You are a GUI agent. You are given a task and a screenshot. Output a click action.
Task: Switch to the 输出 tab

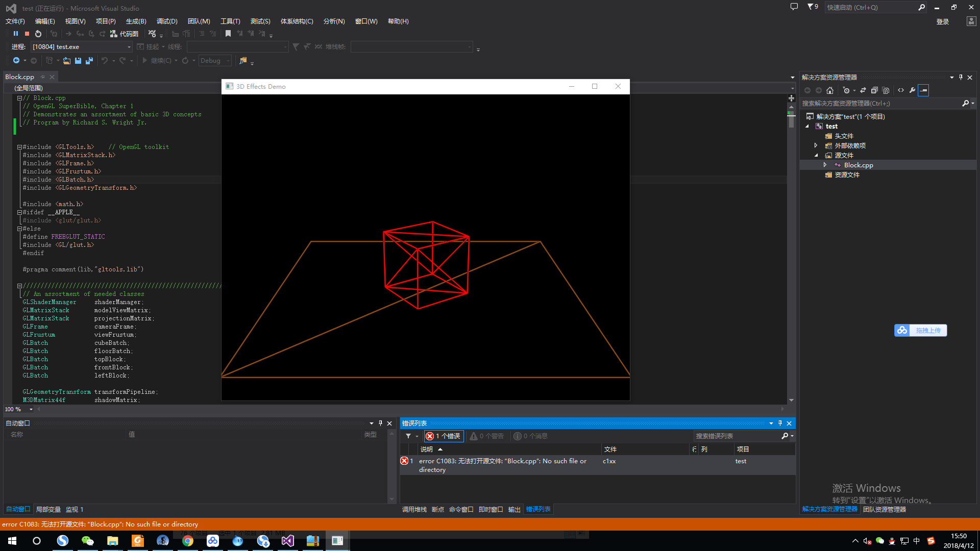click(x=514, y=510)
